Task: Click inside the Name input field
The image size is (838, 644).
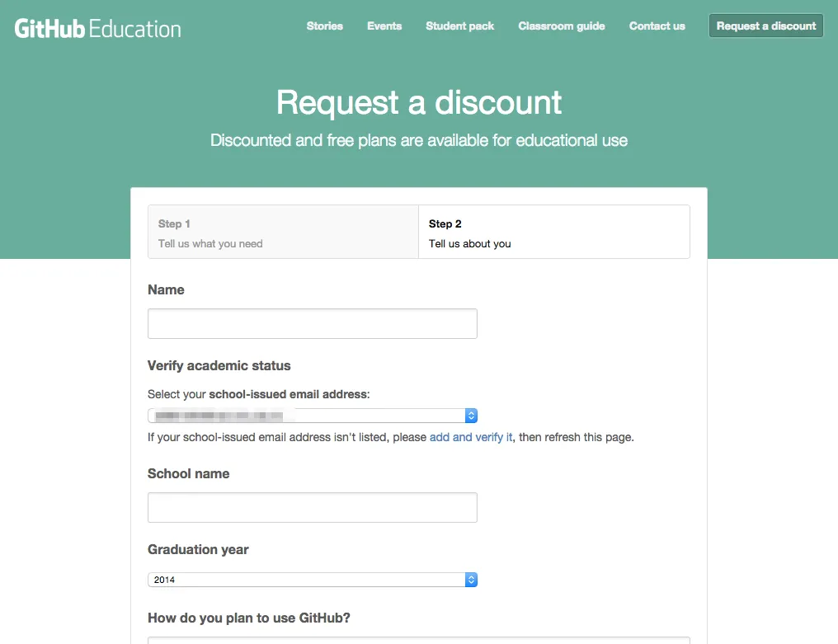Action: tap(312, 323)
